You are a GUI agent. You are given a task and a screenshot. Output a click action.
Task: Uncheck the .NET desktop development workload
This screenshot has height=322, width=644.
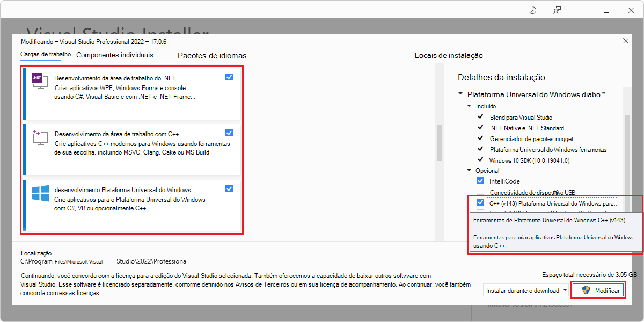coord(229,77)
